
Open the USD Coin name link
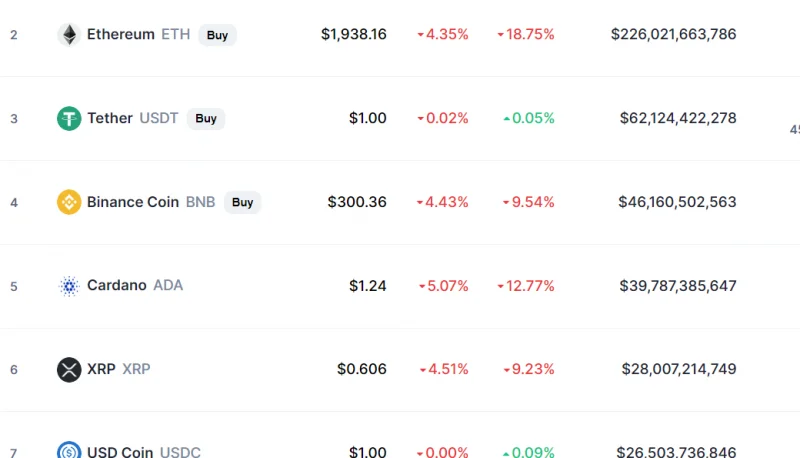[120, 451]
